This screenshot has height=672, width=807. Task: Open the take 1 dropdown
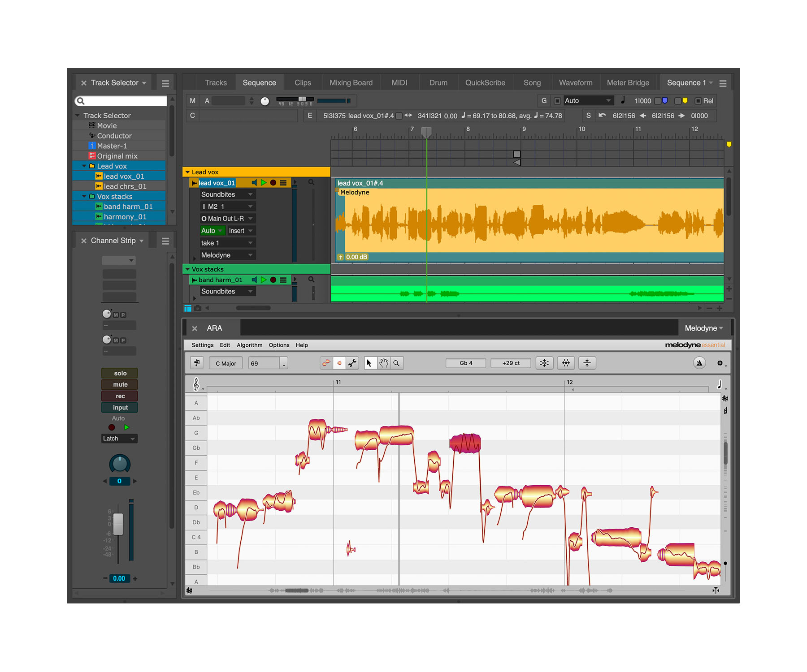[227, 243]
